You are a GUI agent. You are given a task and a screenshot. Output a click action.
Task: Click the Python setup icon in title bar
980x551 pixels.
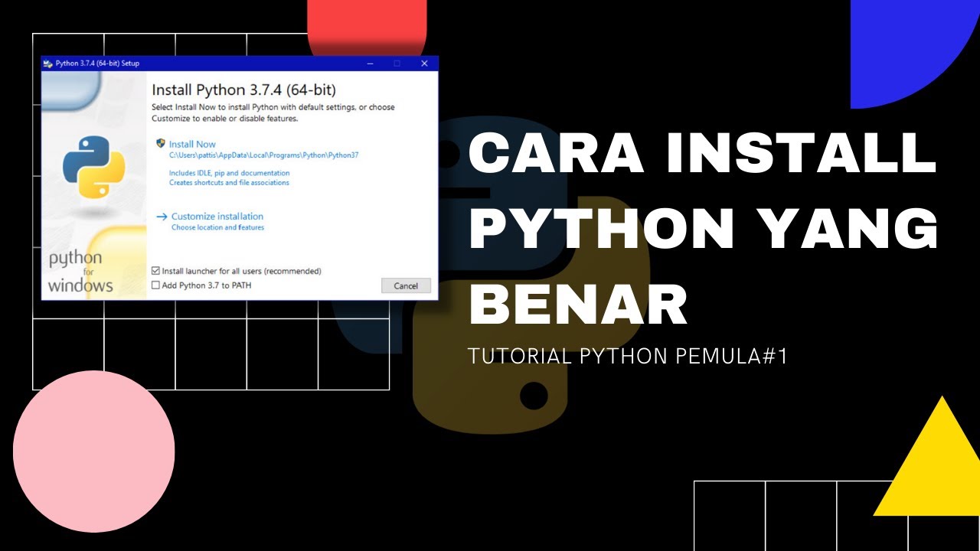coord(48,64)
